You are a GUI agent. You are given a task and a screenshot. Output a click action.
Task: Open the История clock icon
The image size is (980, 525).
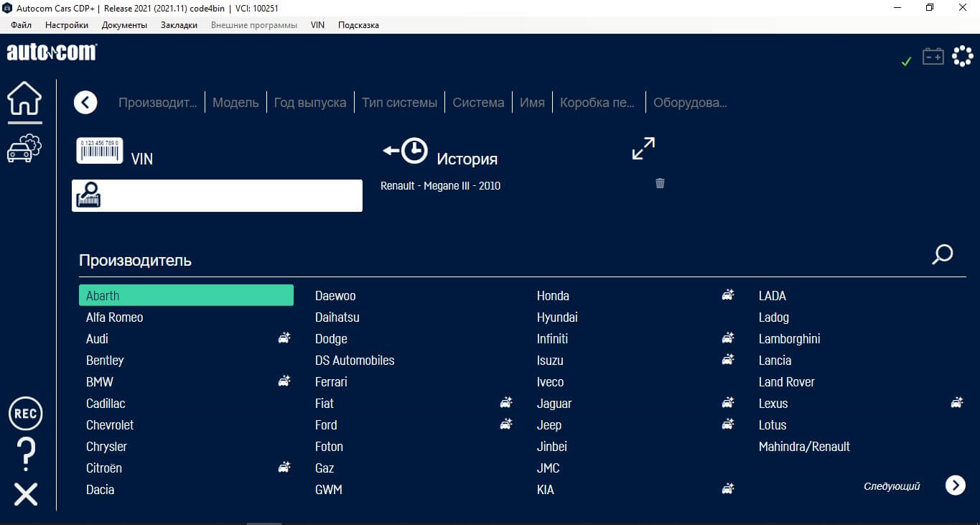click(x=406, y=151)
